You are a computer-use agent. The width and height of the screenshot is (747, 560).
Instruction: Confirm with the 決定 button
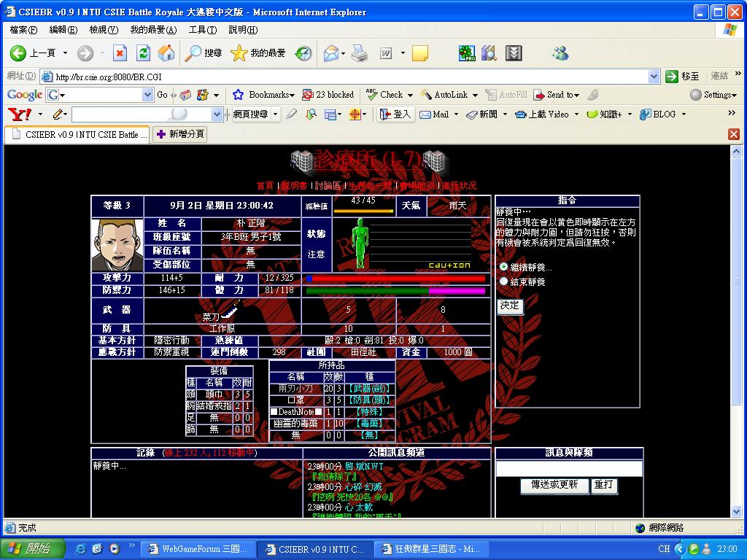(509, 306)
